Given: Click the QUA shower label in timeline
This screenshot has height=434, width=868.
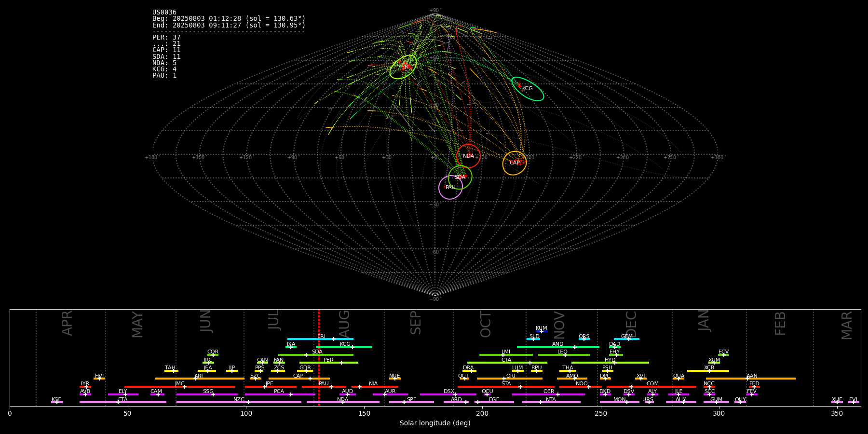Looking at the screenshot, I should coord(679,376).
